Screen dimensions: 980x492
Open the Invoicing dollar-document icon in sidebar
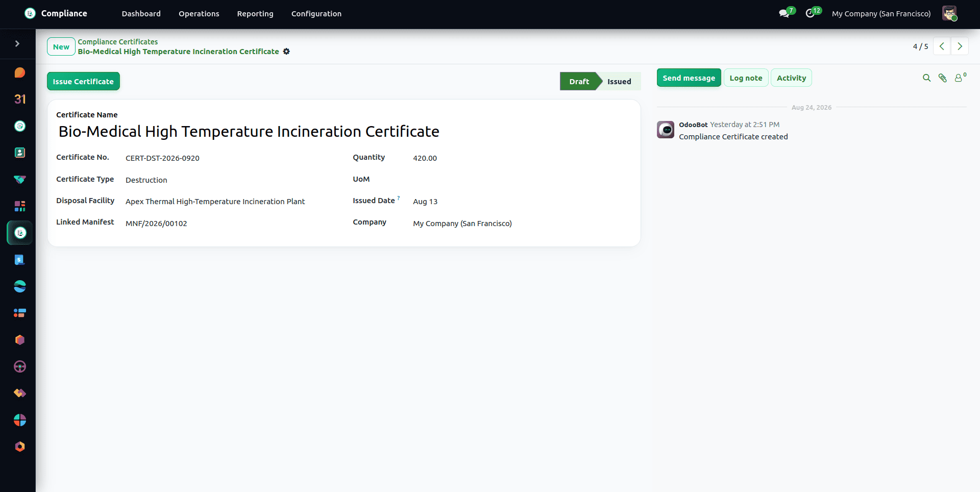coord(20,260)
